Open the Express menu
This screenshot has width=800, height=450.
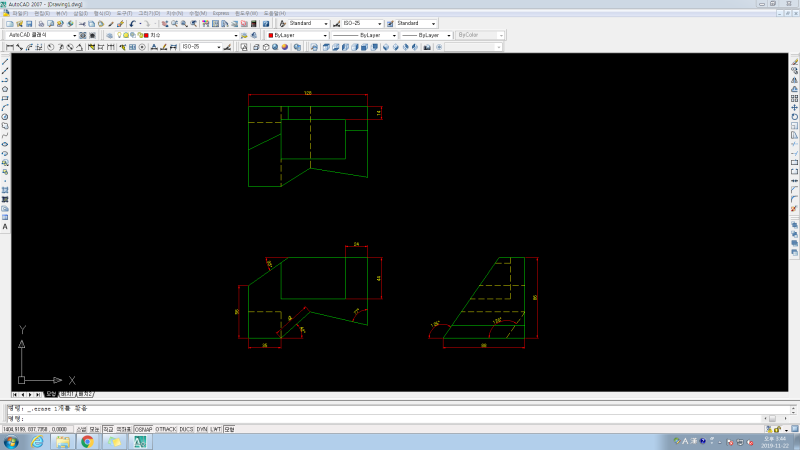[220, 13]
